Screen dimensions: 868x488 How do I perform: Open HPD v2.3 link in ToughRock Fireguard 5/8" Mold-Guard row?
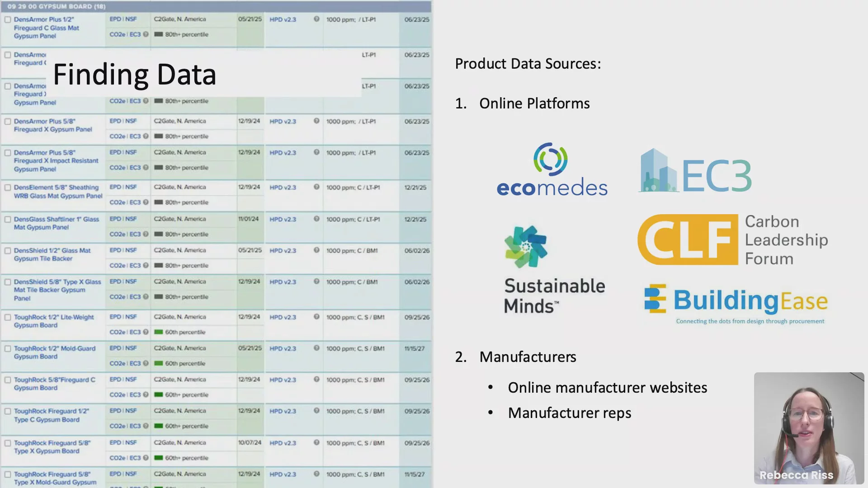[283, 474]
